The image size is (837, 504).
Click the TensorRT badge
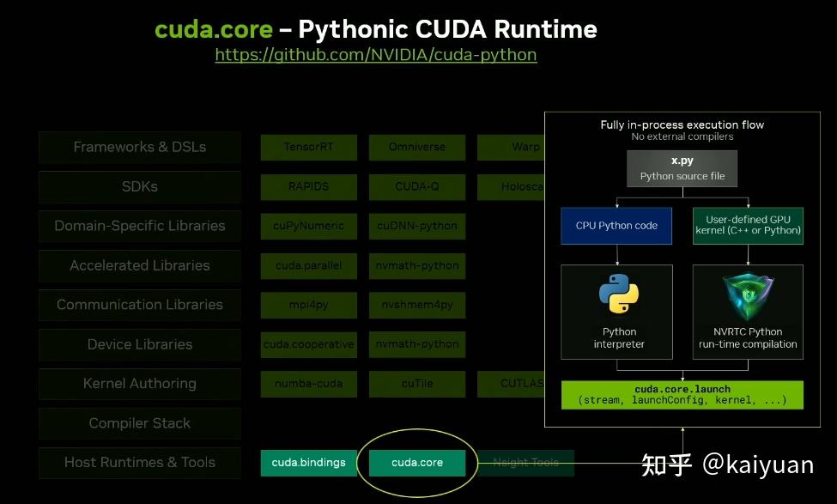tap(308, 147)
